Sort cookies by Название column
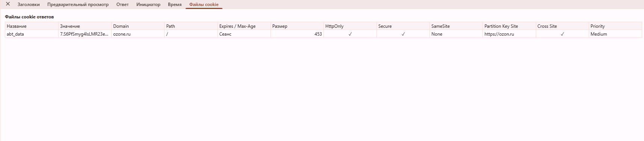Viewport: 644px width, 141px height. coord(32,26)
